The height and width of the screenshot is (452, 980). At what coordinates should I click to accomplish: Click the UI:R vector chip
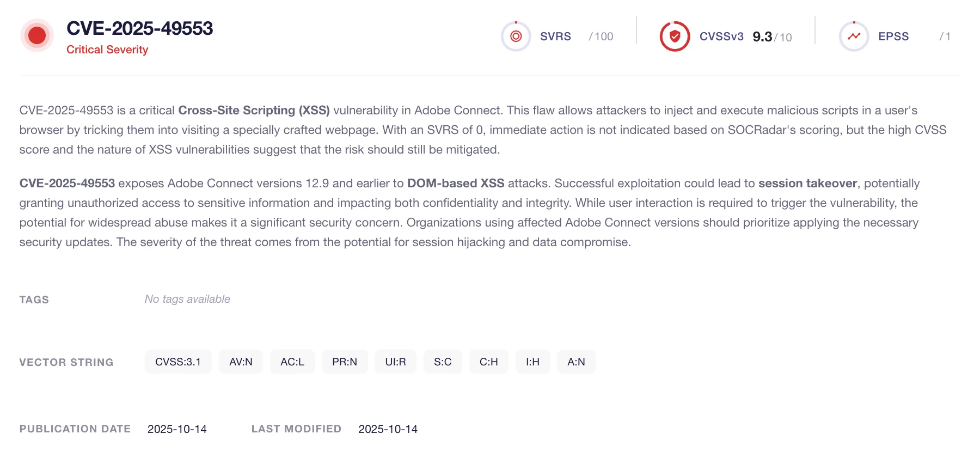tap(395, 362)
